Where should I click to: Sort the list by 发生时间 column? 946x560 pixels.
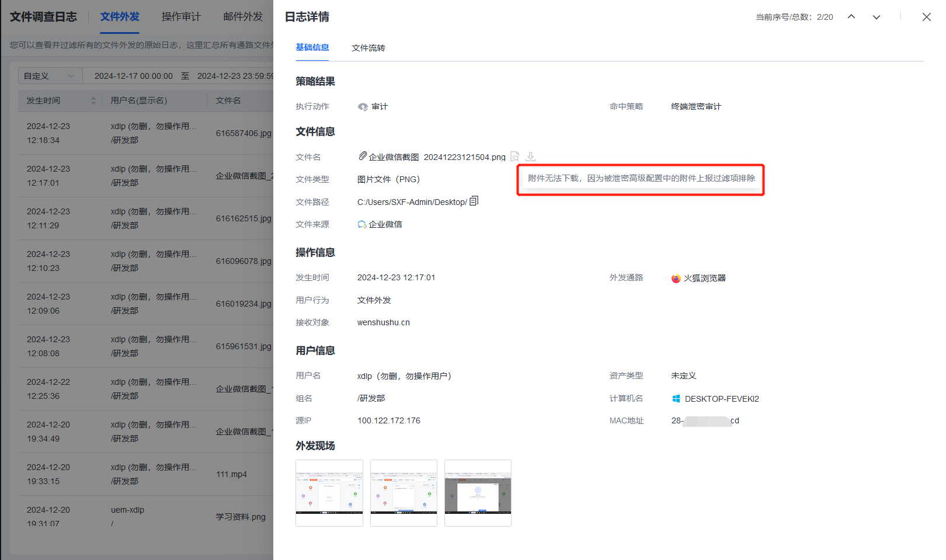click(x=93, y=101)
